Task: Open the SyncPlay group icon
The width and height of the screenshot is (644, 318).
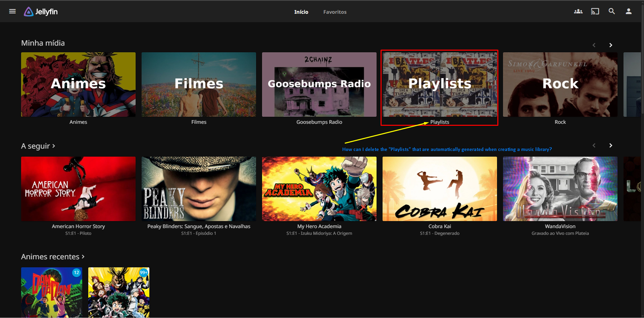Action: pos(578,11)
